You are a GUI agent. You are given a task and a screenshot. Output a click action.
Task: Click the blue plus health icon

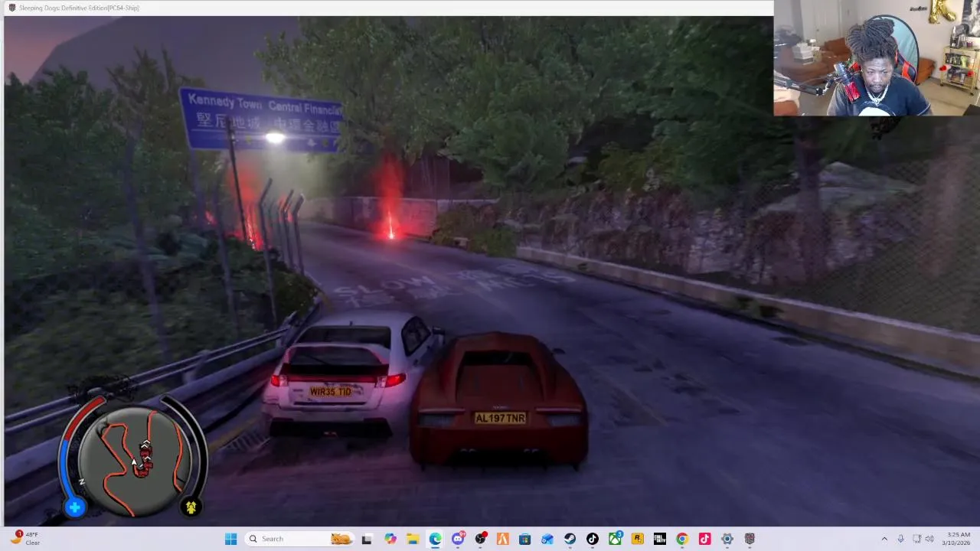coord(75,507)
